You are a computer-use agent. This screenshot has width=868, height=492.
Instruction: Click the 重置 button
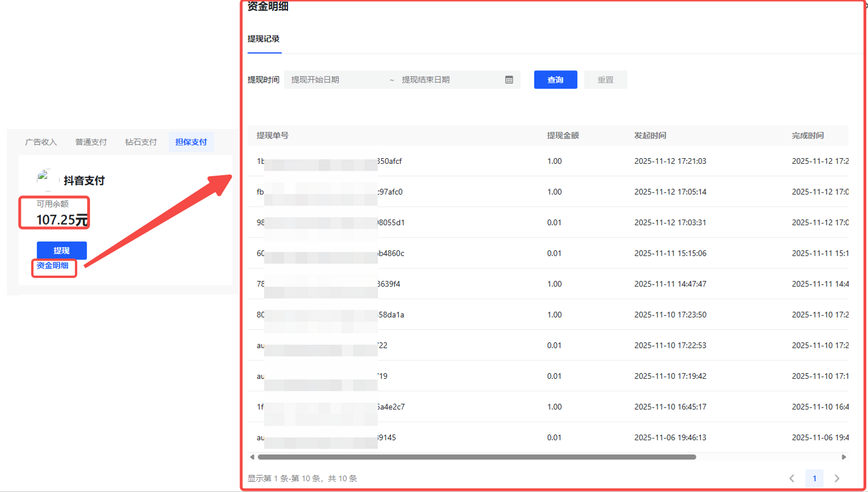pyautogui.click(x=605, y=80)
